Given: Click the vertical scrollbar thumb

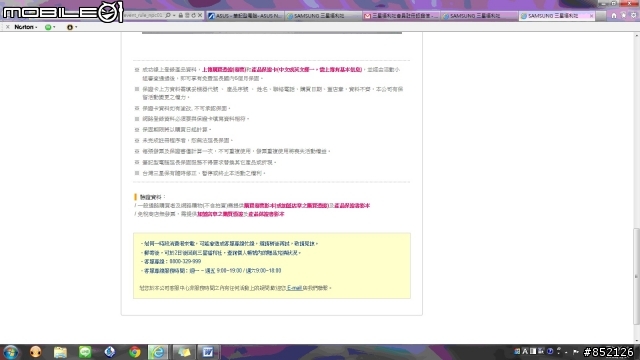Looking at the screenshot, I should tap(636, 276).
